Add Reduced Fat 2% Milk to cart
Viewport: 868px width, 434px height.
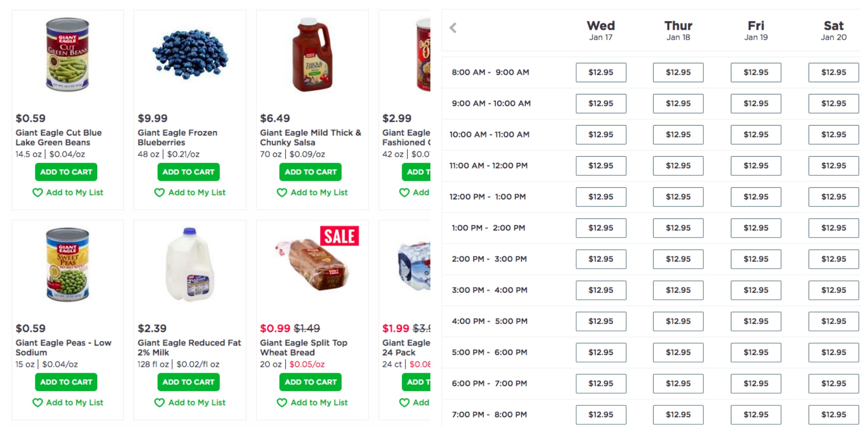pyautogui.click(x=188, y=382)
